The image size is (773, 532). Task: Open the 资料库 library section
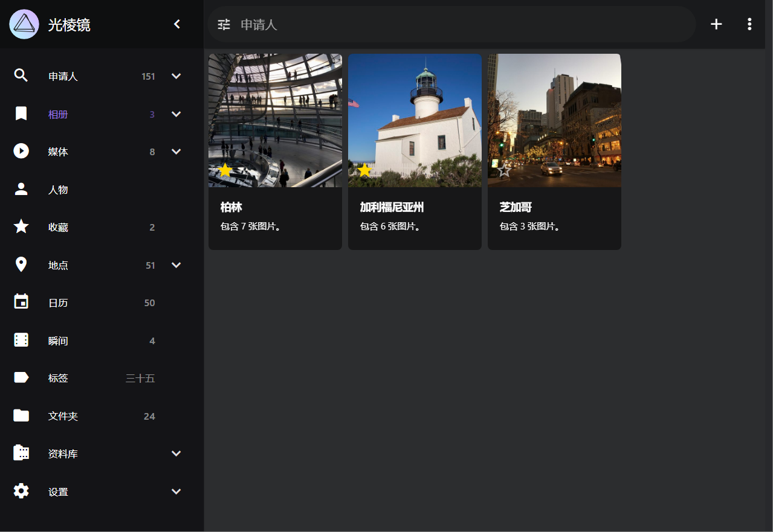[x=63, y=454]
